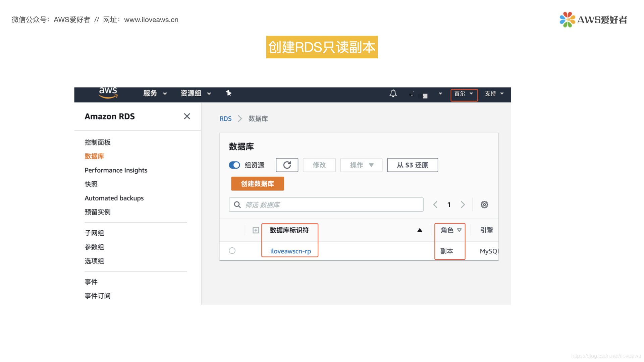Expand the 操作 actions dropdown

click(361, 165)
